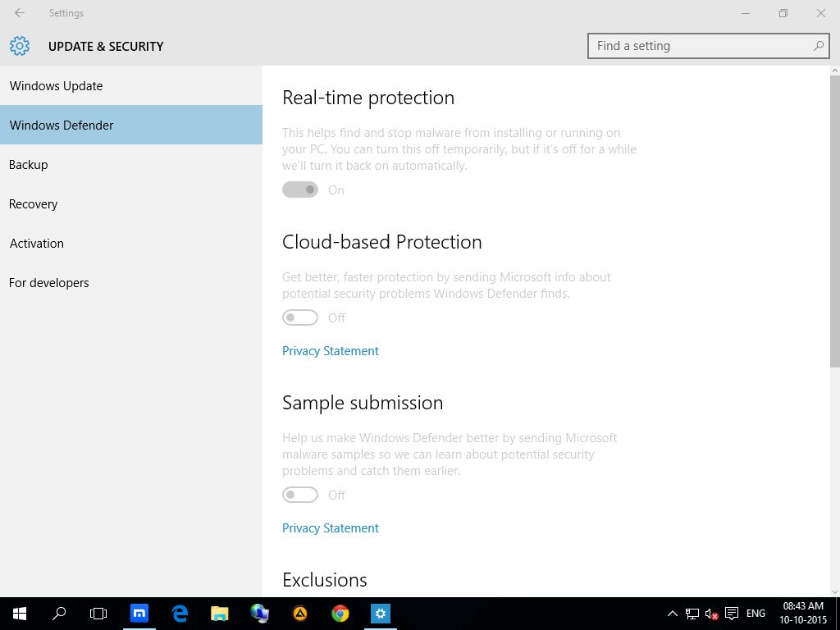Go back with the Settings back arrow
Screen dimensions: 840x630
click(20, 13)
